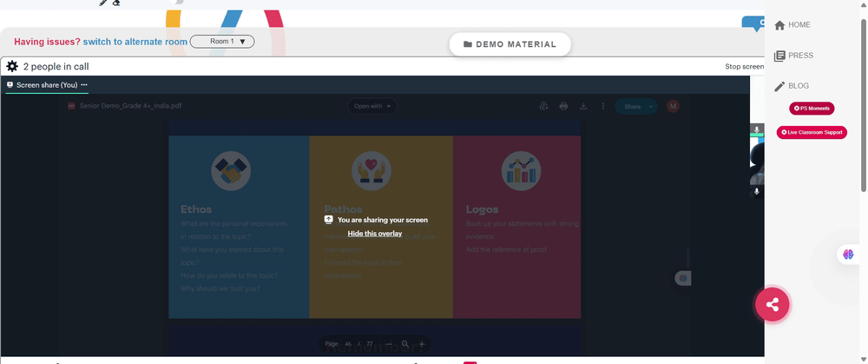Click the PS Moments button

812,108
